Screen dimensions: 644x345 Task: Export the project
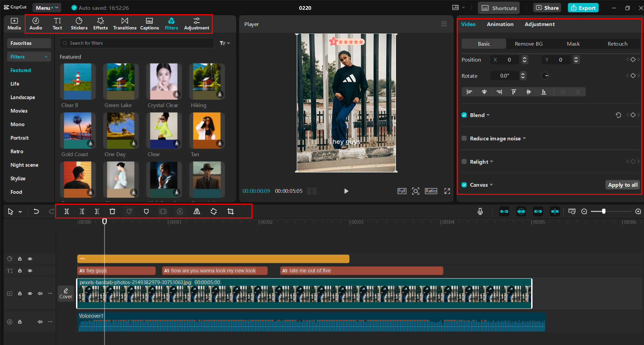[583, 7]
